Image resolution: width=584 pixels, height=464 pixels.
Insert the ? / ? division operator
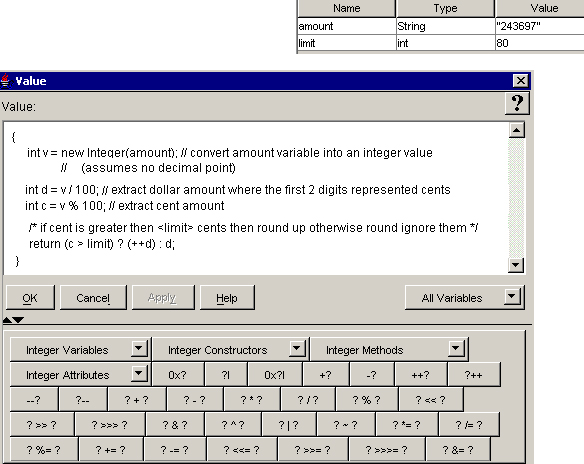pos(308,400)
